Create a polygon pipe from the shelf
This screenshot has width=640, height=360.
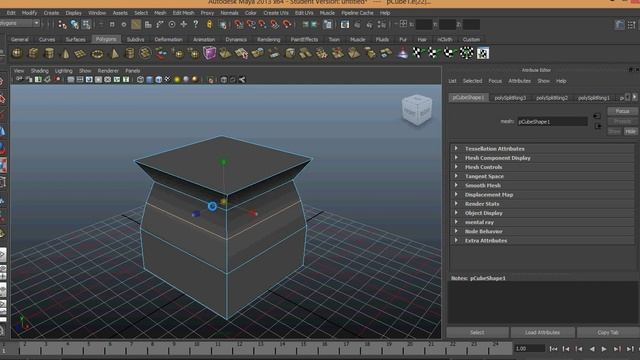point(129,53)
